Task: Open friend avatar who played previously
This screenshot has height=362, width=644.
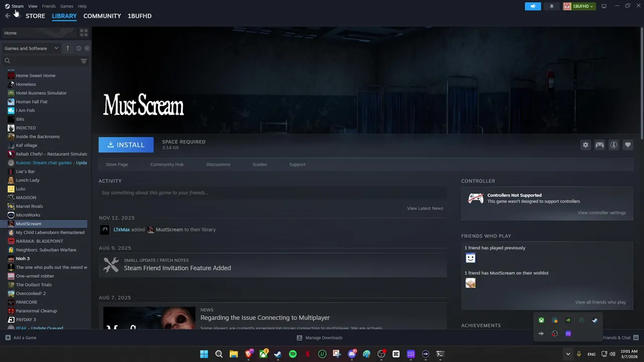Action: point(470,258)
